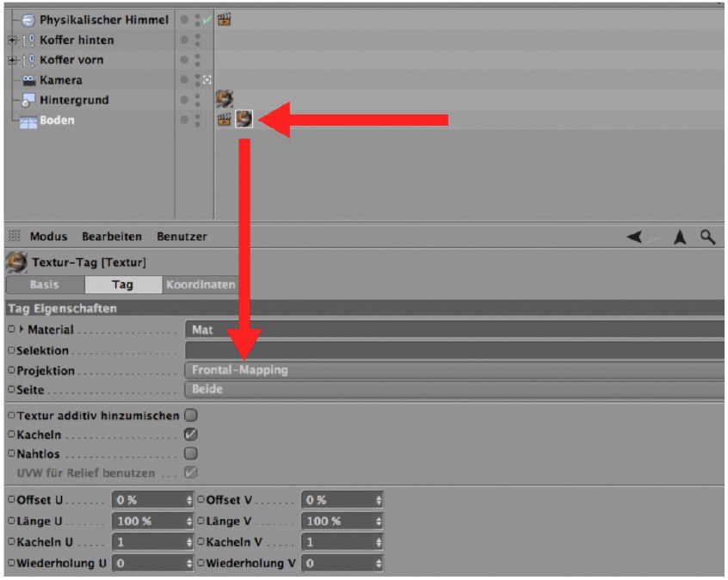Open the Bearbeiten menu
728x580 pixels.
coord(112,237)
